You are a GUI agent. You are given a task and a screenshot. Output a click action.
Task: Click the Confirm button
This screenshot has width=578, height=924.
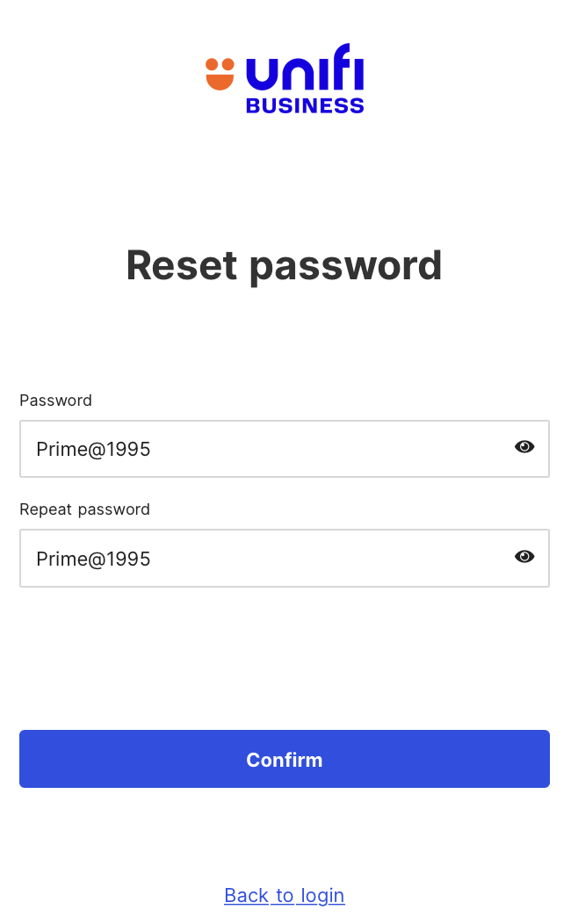[285, 759]
